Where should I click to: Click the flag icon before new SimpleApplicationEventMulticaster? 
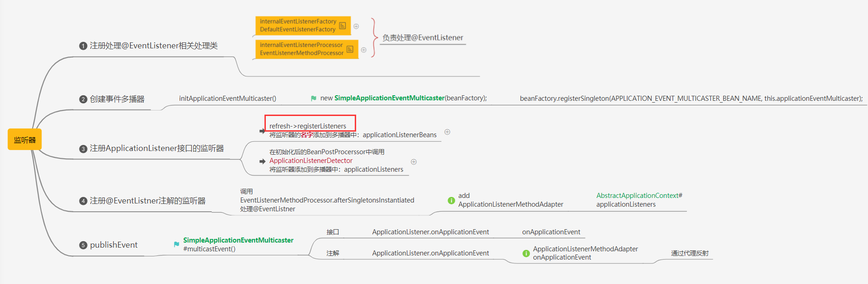tap(314, 98)
